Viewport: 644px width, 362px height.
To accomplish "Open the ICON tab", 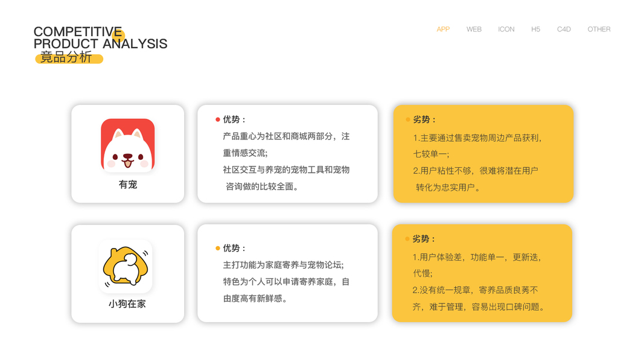I will pos(506,29).
